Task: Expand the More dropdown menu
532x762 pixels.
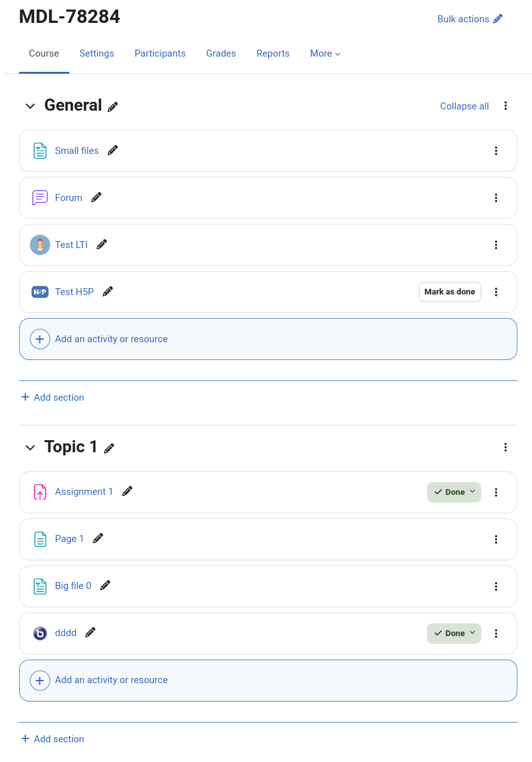Action: 325,53
